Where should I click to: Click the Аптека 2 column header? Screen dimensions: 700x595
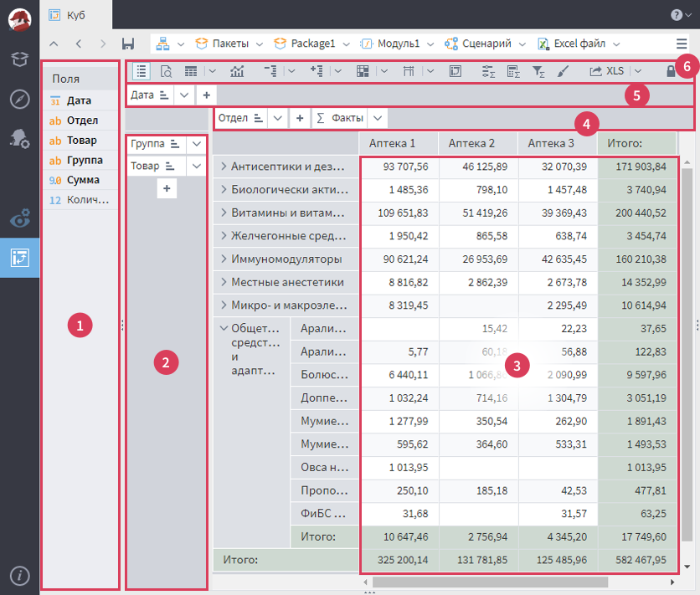pos(478,144)
